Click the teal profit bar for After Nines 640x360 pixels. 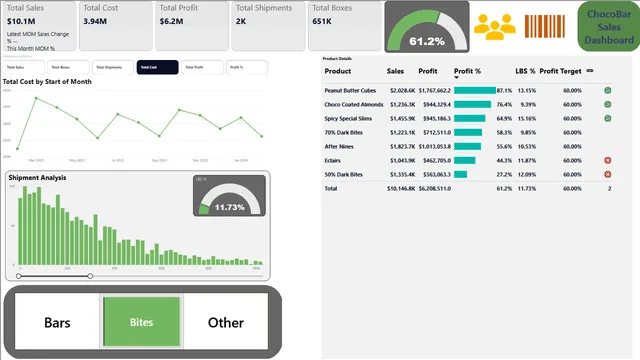pos(467,147)
